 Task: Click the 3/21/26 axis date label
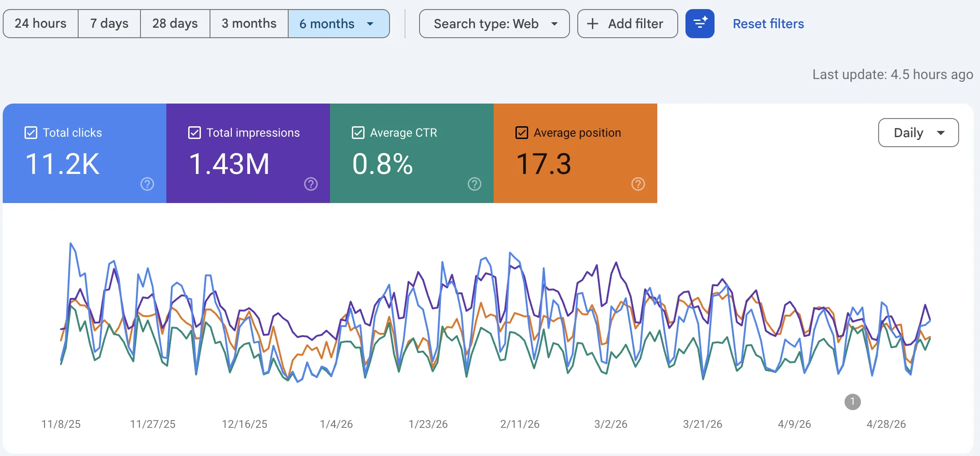click(x=703, y=424)
